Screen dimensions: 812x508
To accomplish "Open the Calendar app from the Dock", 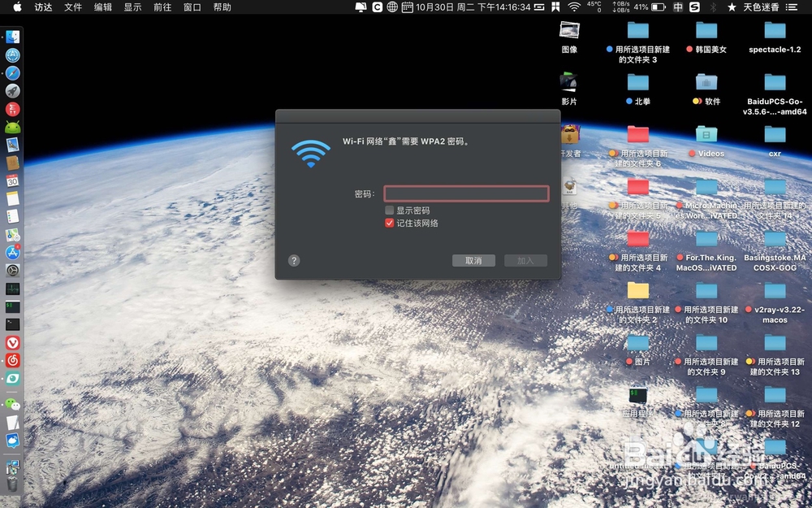I will coord(11,180).
